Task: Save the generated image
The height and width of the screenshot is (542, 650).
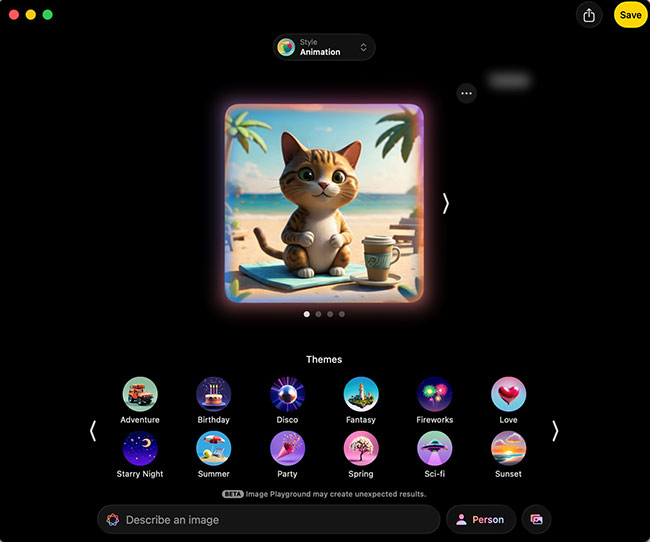Action: 631,15
